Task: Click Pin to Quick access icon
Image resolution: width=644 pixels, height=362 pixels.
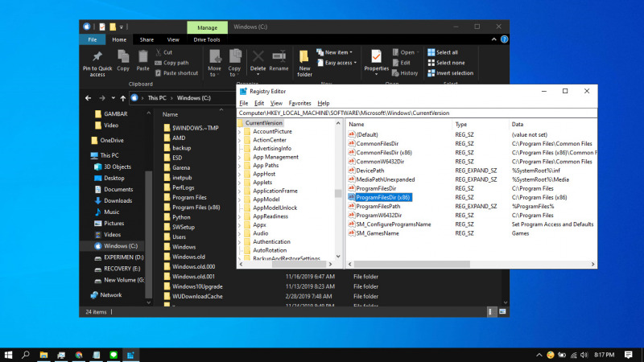Action: pos(97,56)
